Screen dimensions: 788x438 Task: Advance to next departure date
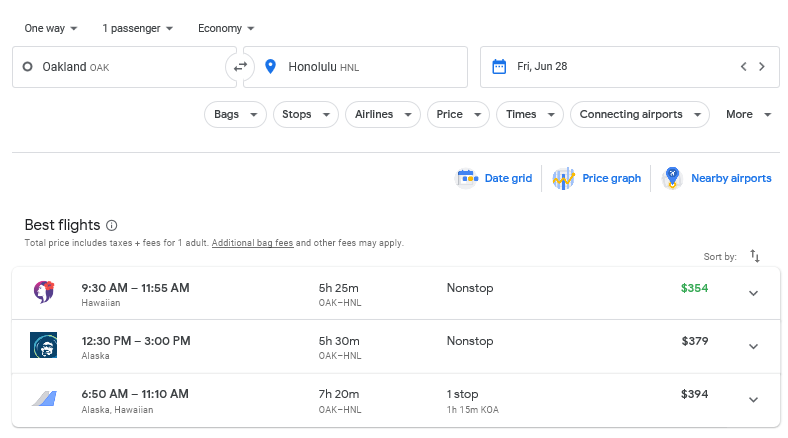point(762,67)
